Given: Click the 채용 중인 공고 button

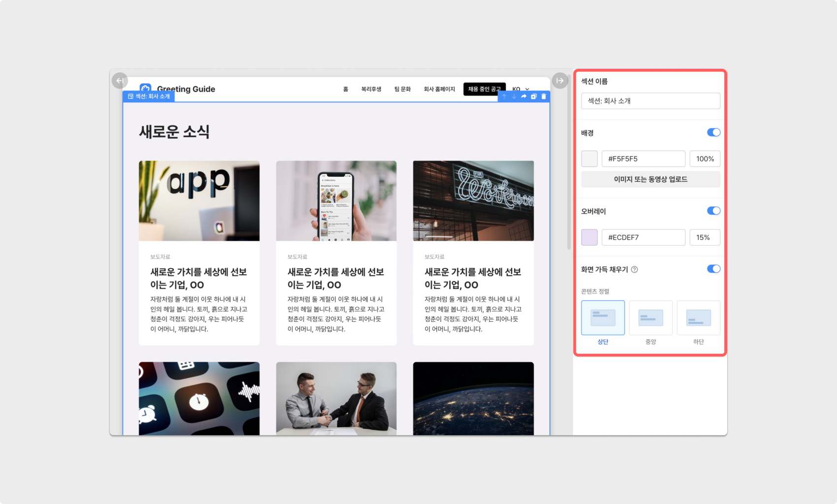Looking at the screenshot, I should tap(484, 89).
